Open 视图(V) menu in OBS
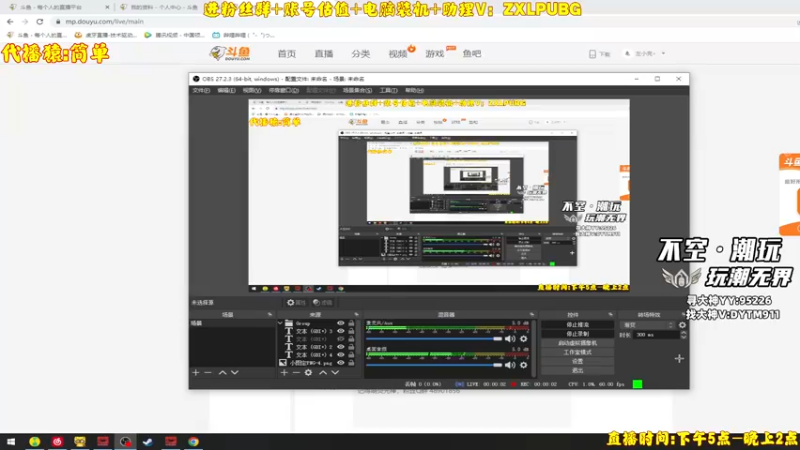This screenshot has width=800, height=450. tap(252, 90)
